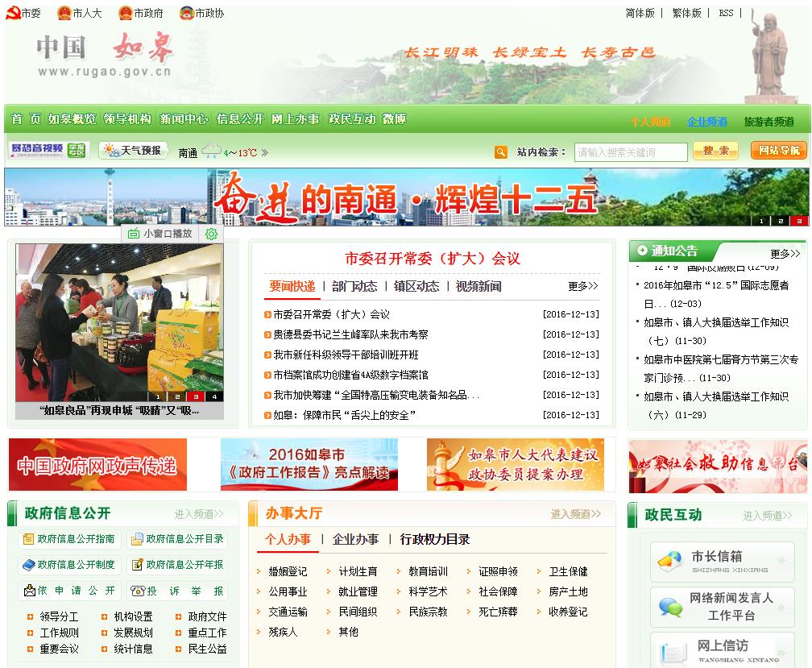Click the 如皋良品 news slideshow photo
812x668 pixels.
tap(119, 322)
